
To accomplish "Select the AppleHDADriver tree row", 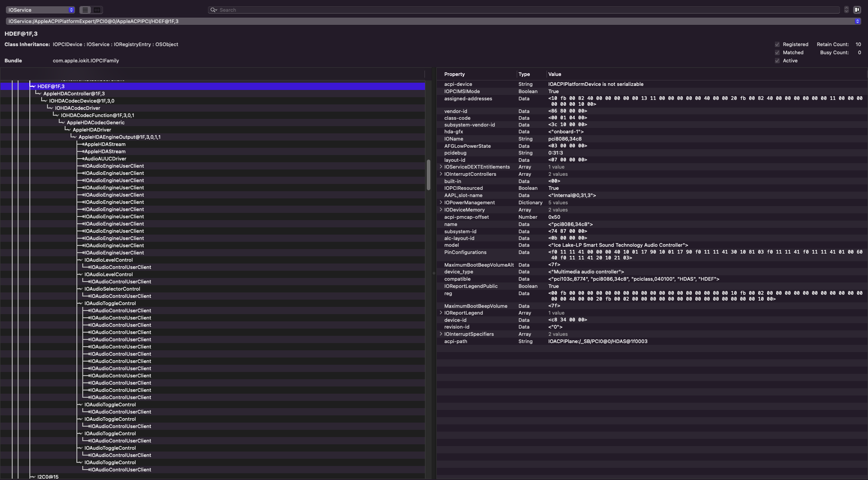I will tap(212, 130).
